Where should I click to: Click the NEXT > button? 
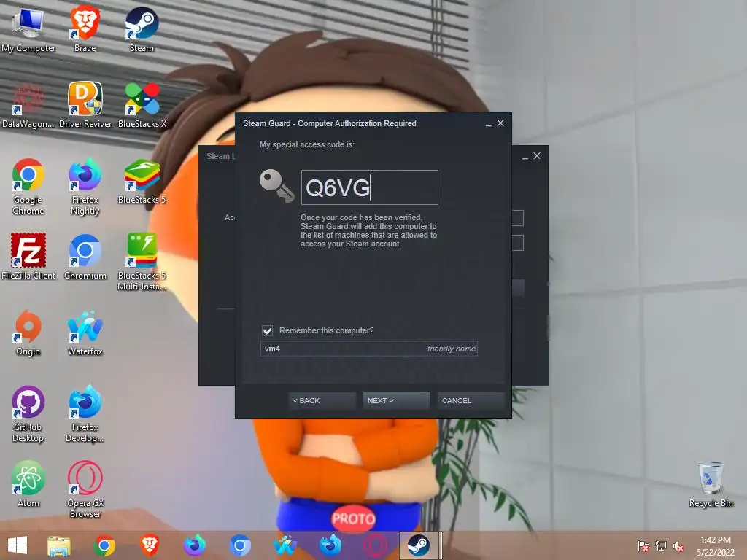[396, 400]
